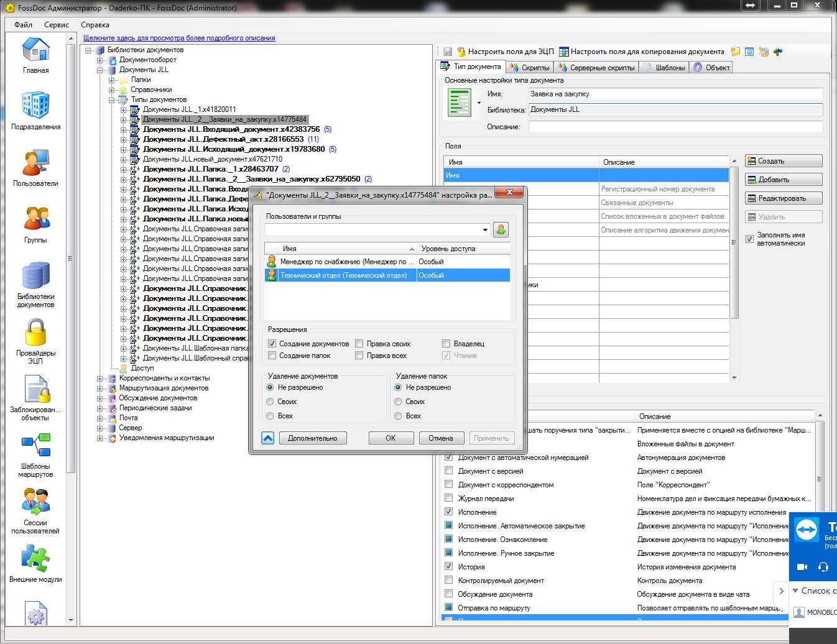Click TeamViewer logo icon
Image resolution: width=837 pixels, height=644 pixels.
pos(807,531)
